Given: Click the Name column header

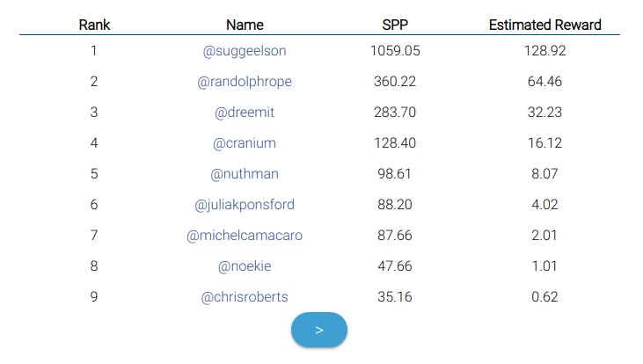Looking at the screenshot, I should point(245,25).
